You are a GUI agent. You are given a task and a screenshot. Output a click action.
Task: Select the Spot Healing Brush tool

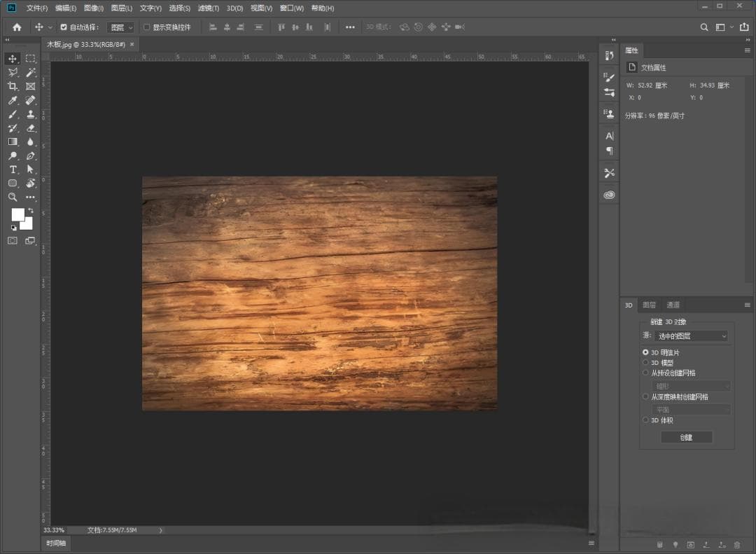click(30, 100)
